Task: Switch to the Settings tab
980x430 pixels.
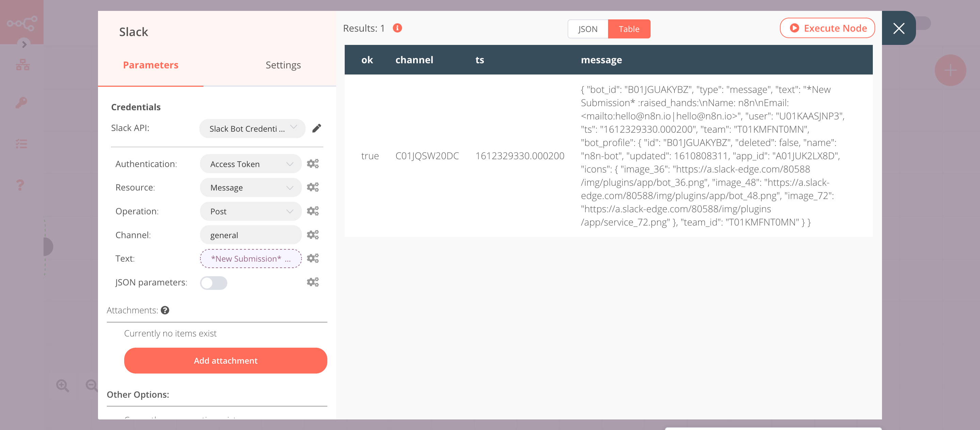Action: pos(282,64)
